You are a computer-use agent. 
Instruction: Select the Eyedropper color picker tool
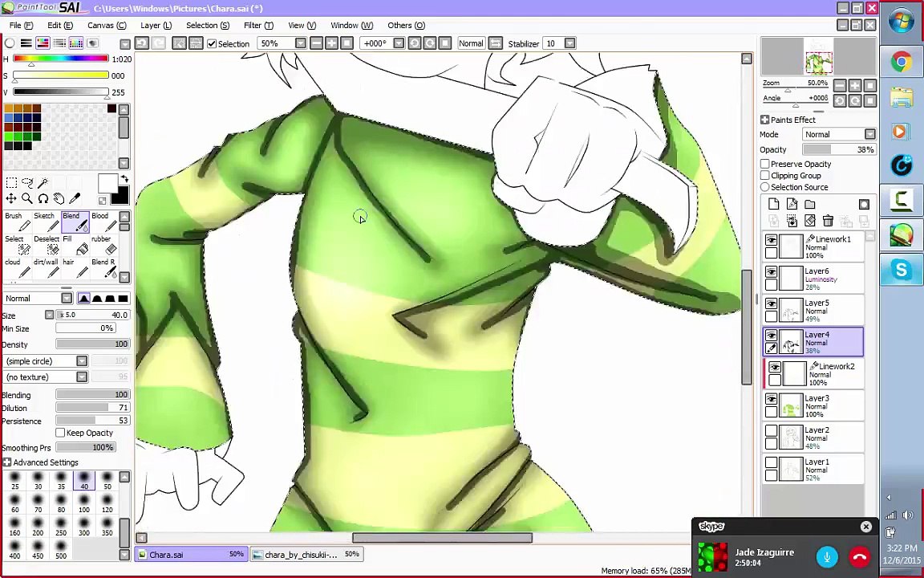[x=75, y=199]
